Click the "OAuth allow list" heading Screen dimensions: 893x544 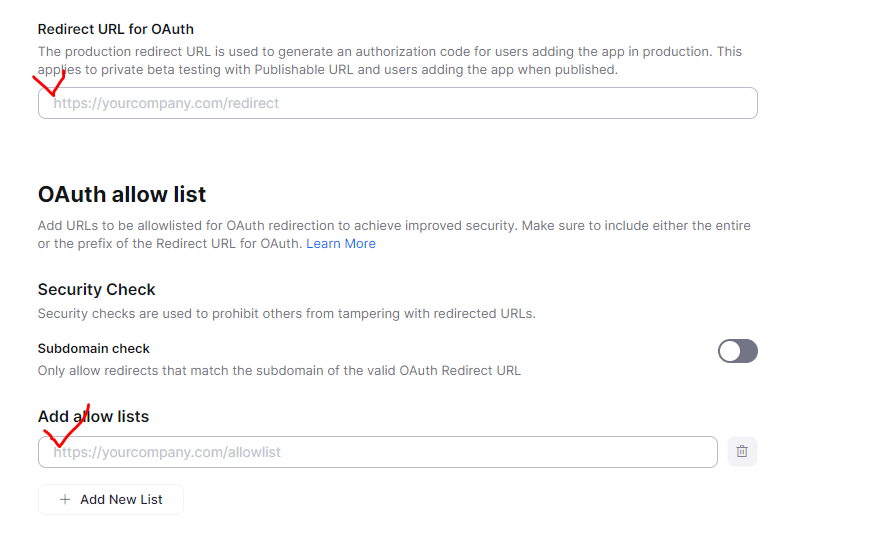pos(122,194)
